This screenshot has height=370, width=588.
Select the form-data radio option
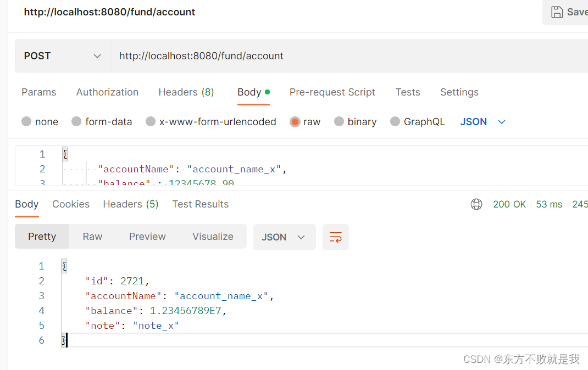[x=76, y=122]
